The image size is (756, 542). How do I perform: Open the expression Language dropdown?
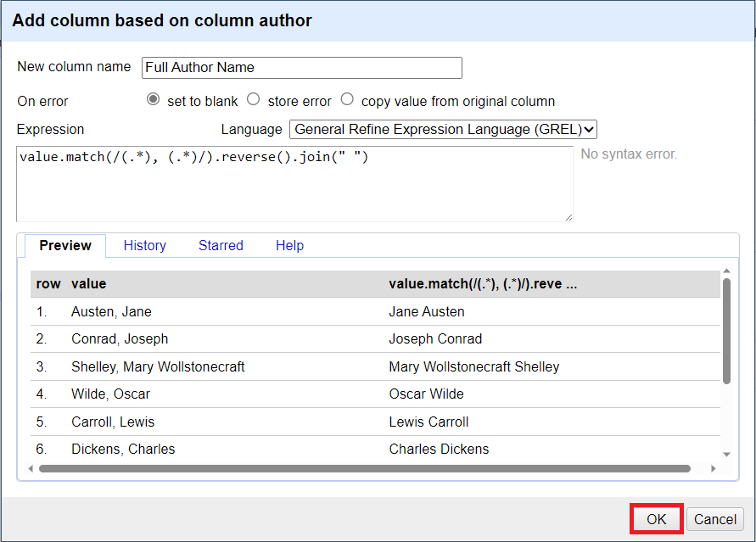coord(443,130)
